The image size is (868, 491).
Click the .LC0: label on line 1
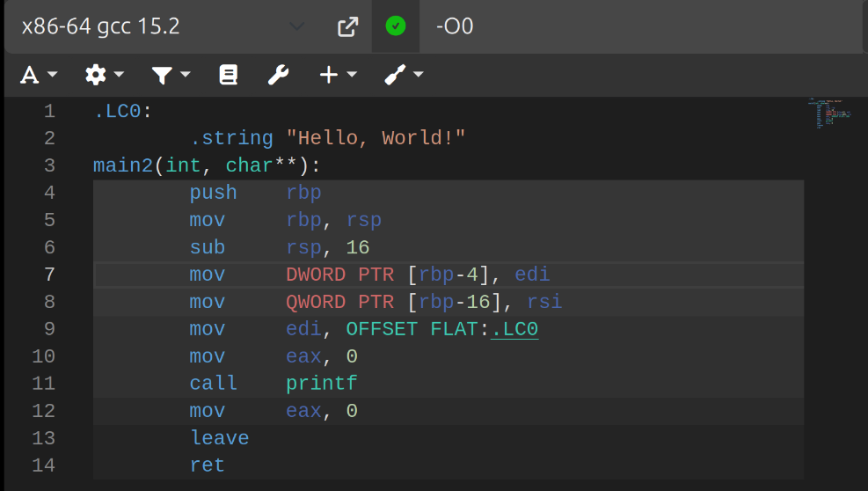coord(122,112)
